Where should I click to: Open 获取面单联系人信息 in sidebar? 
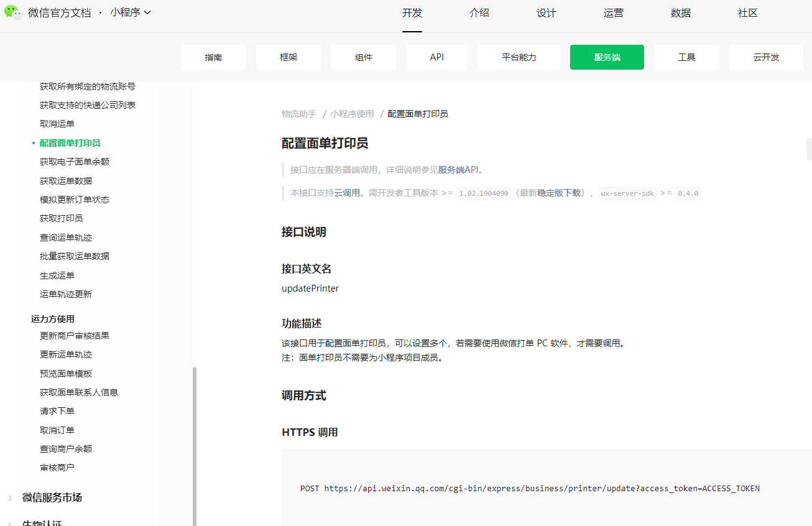[x=79, y=392]
